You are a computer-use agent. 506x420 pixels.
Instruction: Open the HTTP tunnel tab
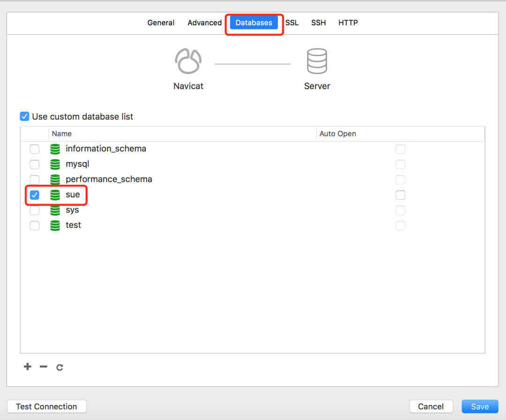(x=348, y=22)
